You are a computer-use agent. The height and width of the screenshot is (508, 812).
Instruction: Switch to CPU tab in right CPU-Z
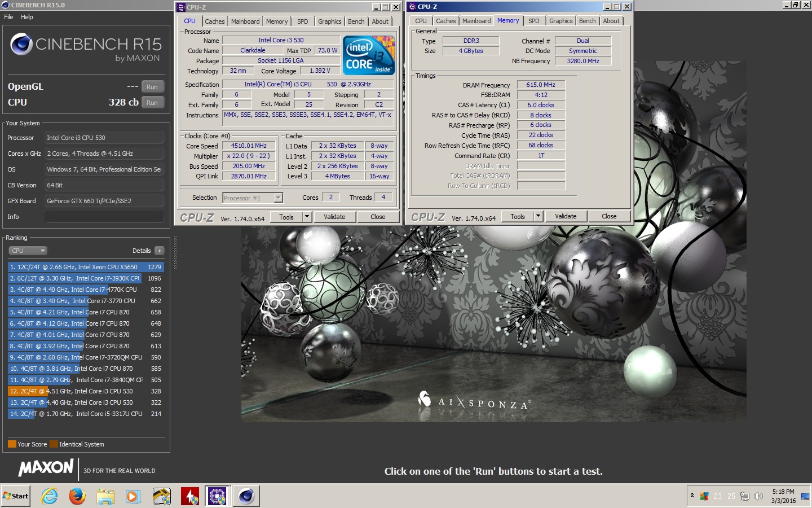421,21
